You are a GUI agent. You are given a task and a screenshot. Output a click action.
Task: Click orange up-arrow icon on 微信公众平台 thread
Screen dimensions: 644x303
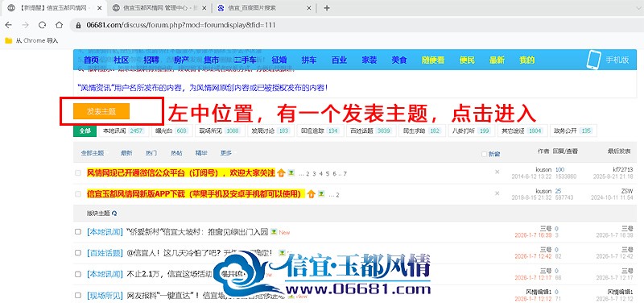[281, 173]
